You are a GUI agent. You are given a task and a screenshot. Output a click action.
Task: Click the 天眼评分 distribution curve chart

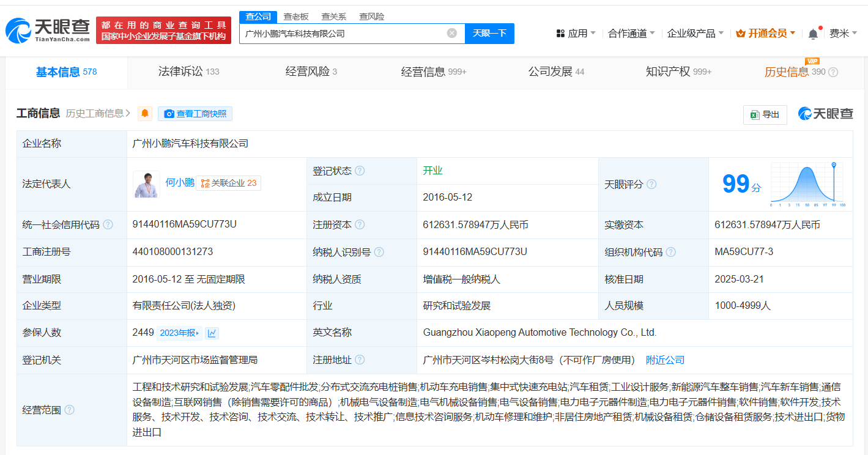[x=807, y=184]
